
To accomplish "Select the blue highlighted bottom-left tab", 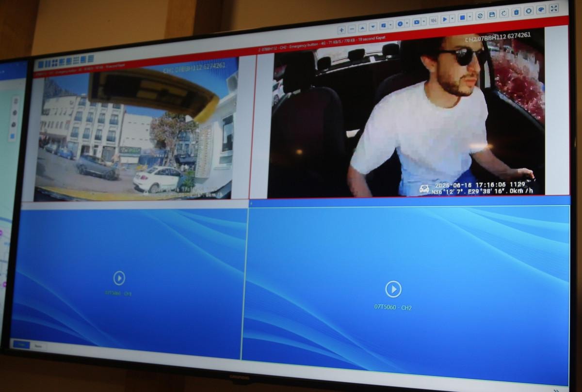I will coord(21,345).
